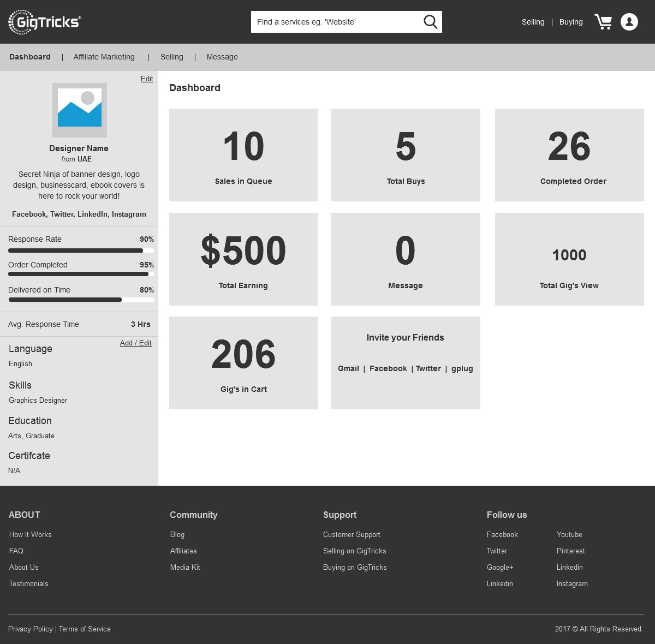Click the GigTricks logo
655x644 pixels.
45,22
